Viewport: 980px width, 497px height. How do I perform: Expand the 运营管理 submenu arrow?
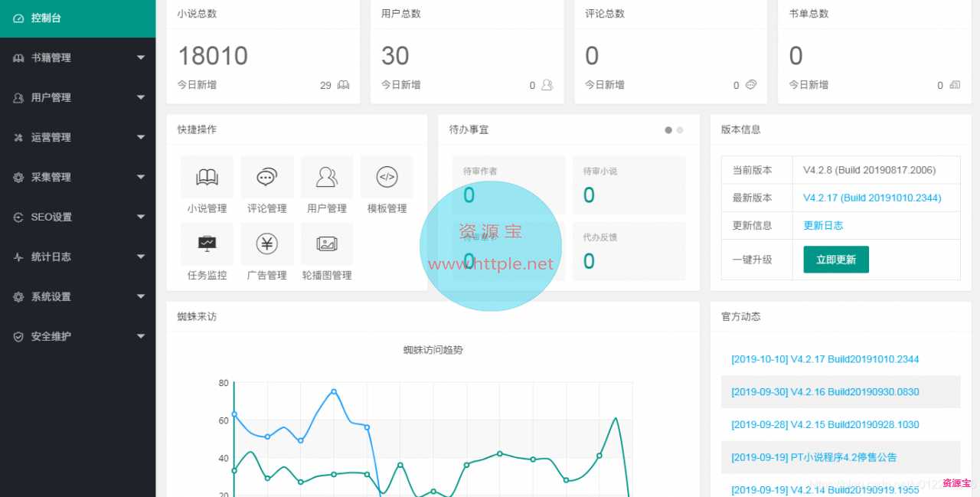tap(141, 137)
